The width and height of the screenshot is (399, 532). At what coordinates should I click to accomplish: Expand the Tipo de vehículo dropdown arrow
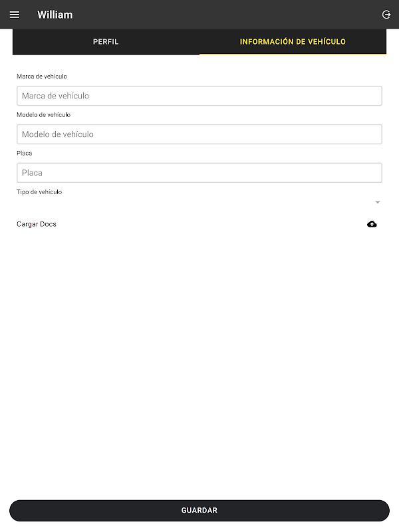[x=377, y=202]
